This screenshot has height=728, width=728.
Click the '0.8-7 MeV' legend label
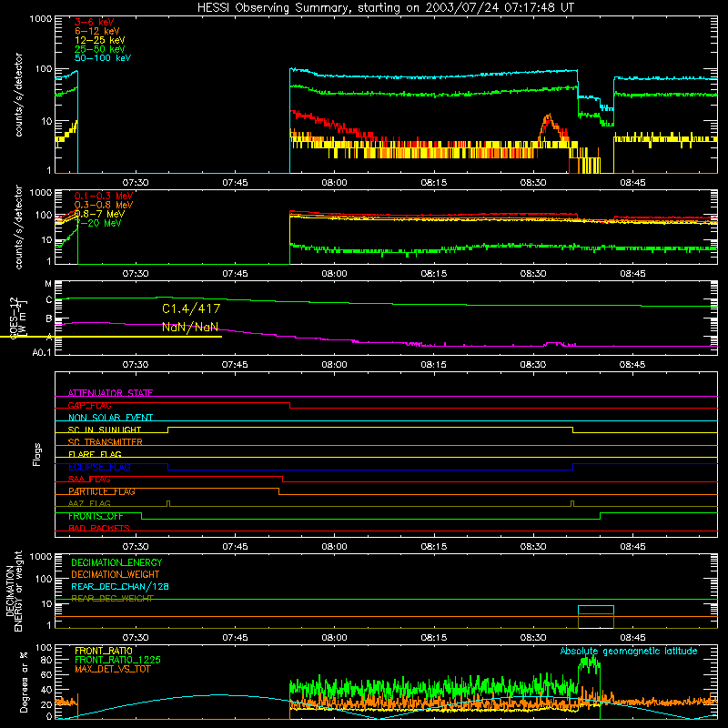coord(99,214)
